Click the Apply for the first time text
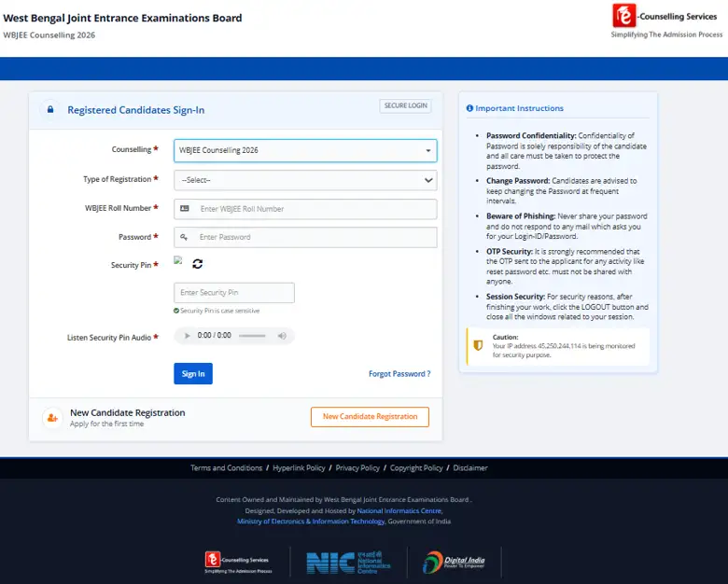The width and height of the screenshot is (728, 584). 106,424
